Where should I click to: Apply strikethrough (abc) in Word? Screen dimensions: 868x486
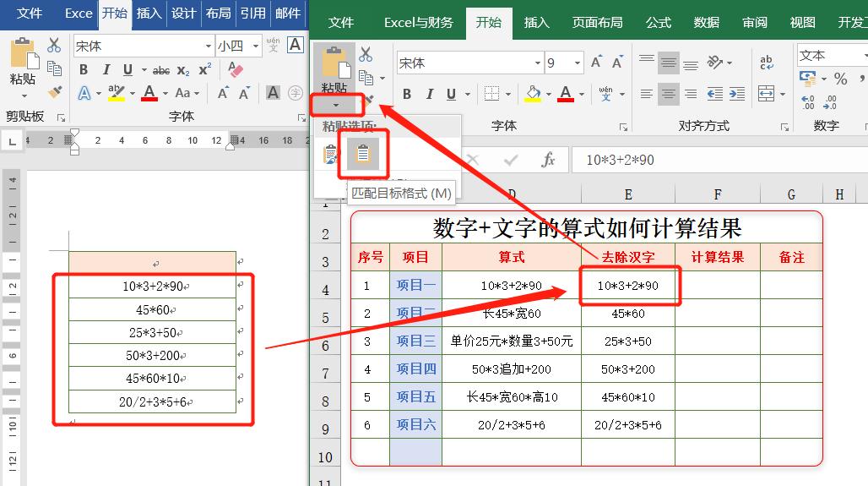pos(161,70)
